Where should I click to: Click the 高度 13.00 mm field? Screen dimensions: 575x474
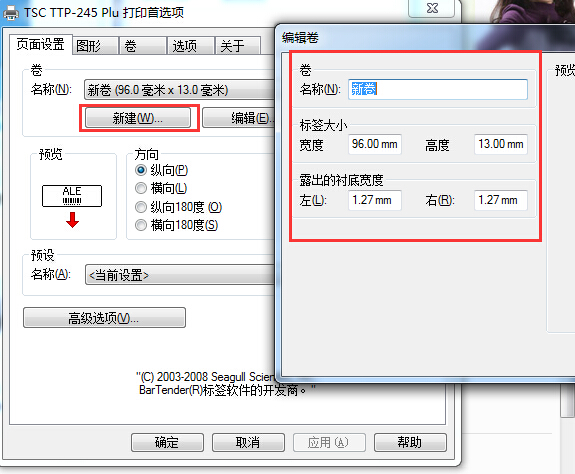tap(501, 144)
